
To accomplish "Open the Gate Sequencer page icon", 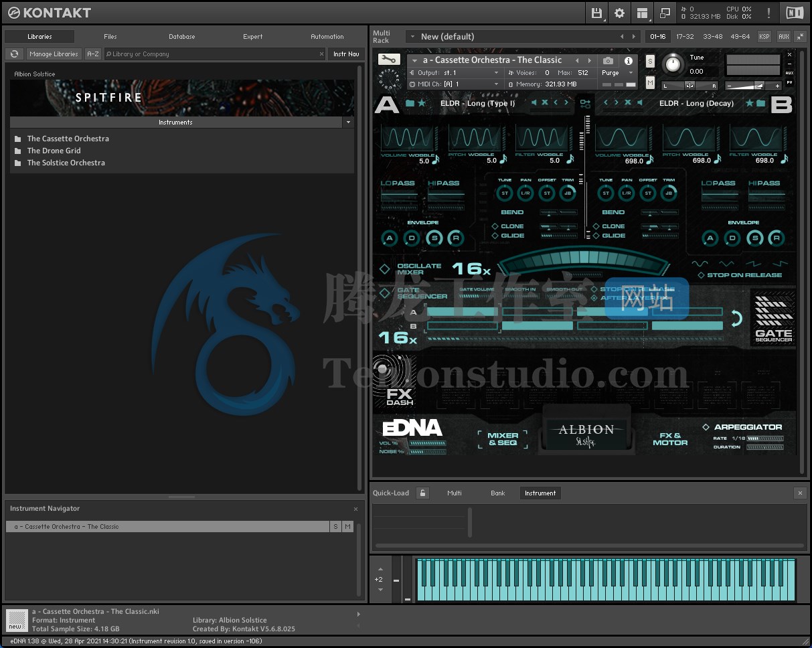I will 773,317.
